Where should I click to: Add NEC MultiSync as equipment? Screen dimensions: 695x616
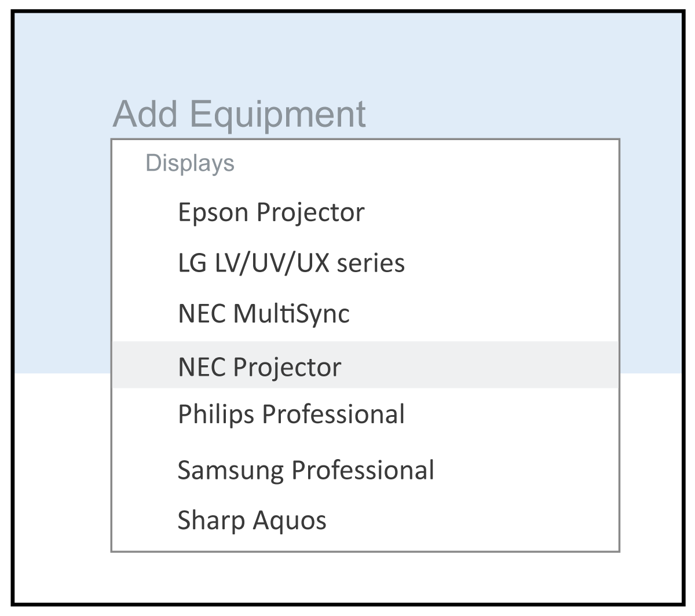click(264, 314)
